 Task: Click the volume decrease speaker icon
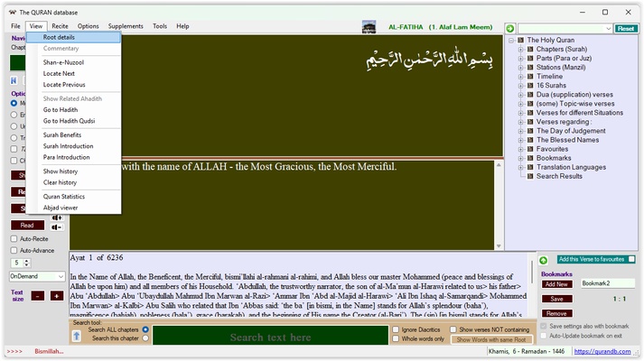[x=57, y=227]
